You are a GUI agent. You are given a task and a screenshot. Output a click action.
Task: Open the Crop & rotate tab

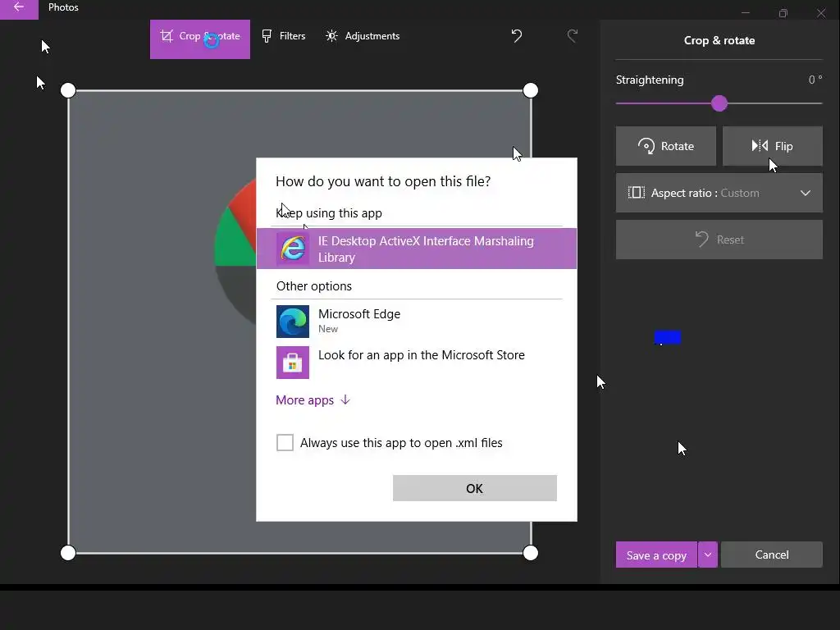pos(200,39)
